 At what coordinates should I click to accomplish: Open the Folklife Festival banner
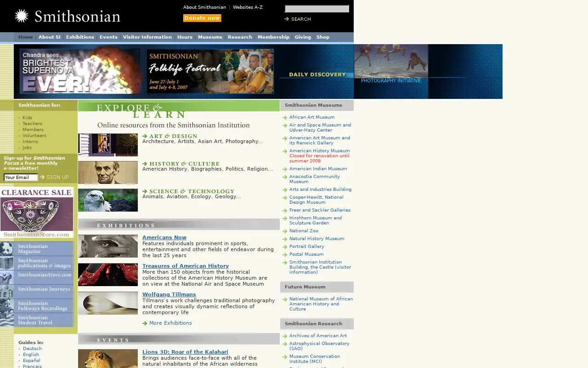210,71
